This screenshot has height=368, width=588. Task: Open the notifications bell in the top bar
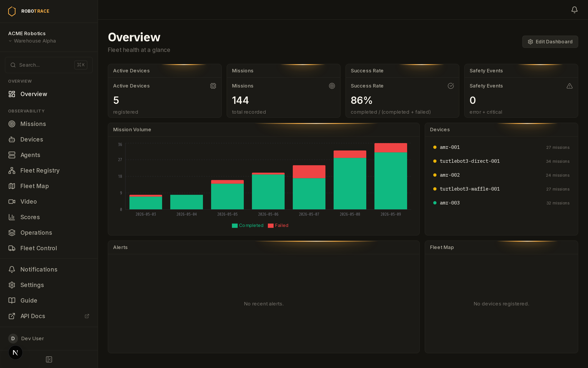pyautogui.click(x=574, y=10)
